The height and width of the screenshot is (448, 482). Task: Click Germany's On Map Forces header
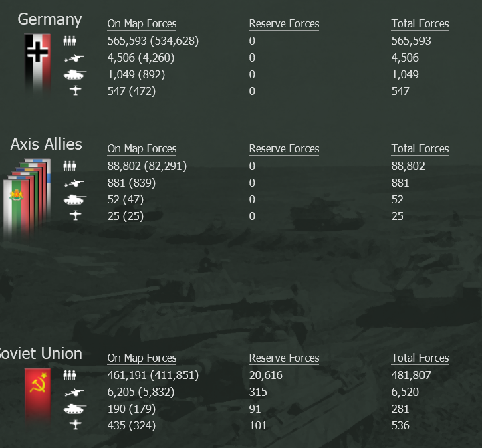click(142, 23)
